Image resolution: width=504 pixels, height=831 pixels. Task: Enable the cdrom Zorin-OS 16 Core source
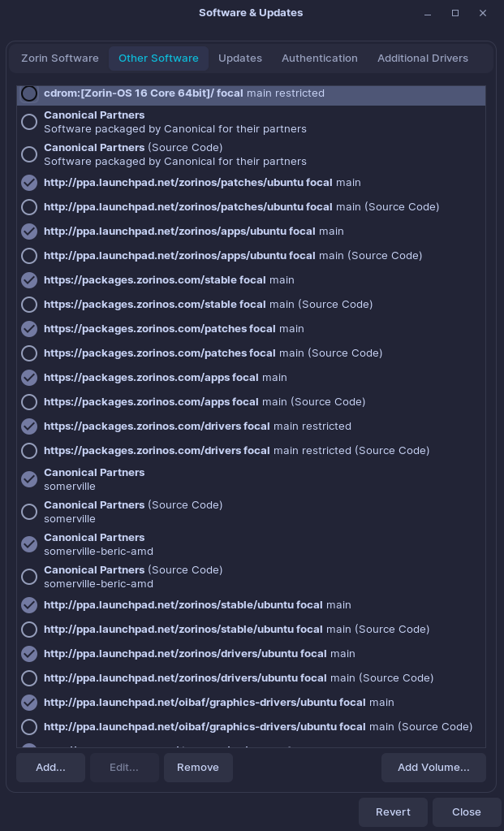[x=29, y=93]
